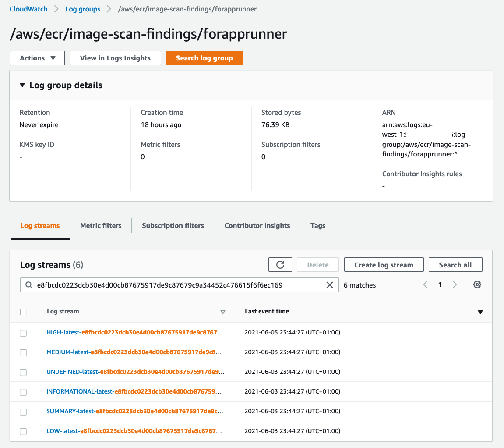This screenshot has width=504, height=448.
Task: Click the Search log group button
Action: (204, 58)
